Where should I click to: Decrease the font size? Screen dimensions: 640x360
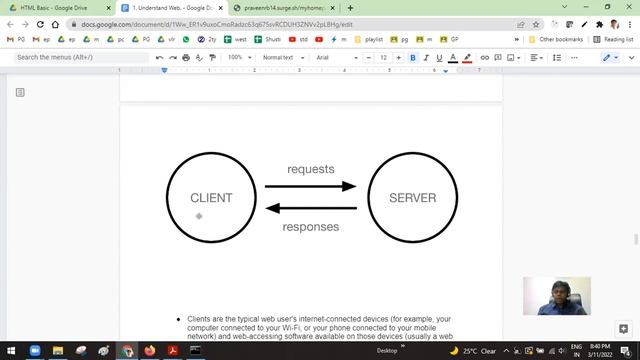click(369, 58)
